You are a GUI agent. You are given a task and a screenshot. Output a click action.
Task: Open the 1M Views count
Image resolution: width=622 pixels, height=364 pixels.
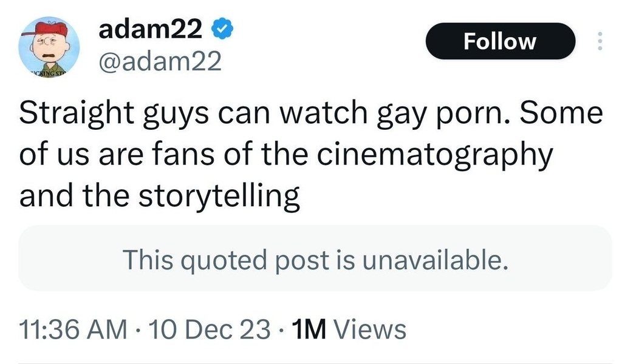point(349,329)
